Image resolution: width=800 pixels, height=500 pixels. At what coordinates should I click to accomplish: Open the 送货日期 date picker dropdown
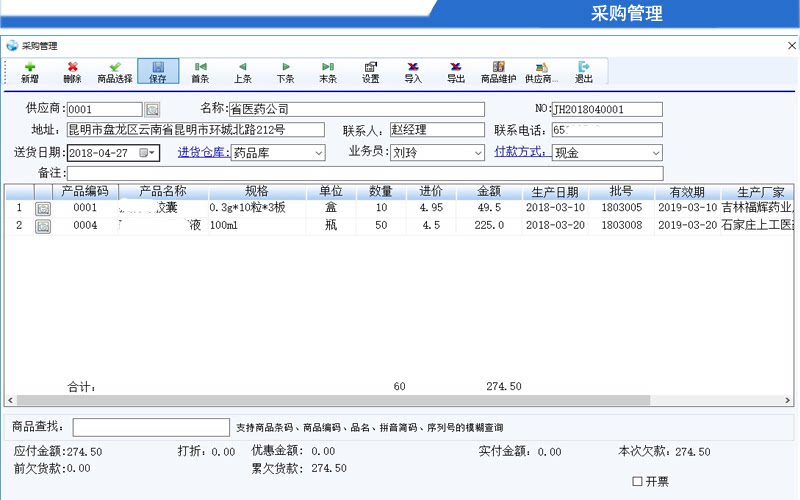click(147, 153)
